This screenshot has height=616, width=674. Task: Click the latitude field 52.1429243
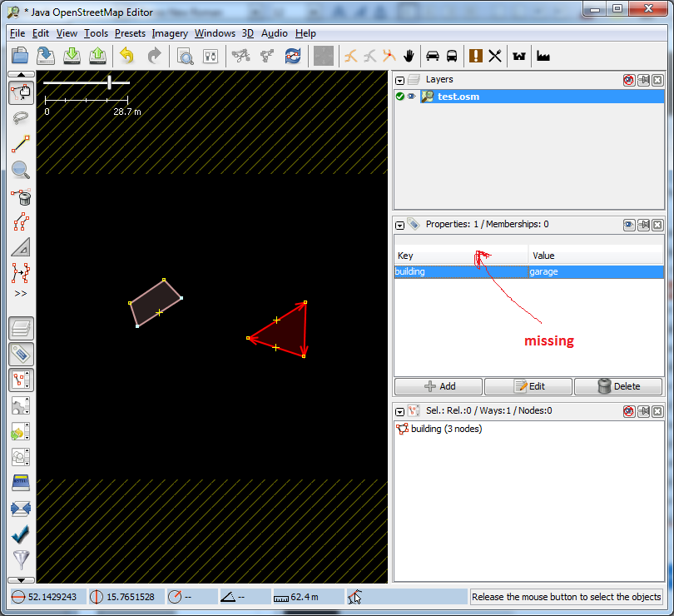(47, 597)
